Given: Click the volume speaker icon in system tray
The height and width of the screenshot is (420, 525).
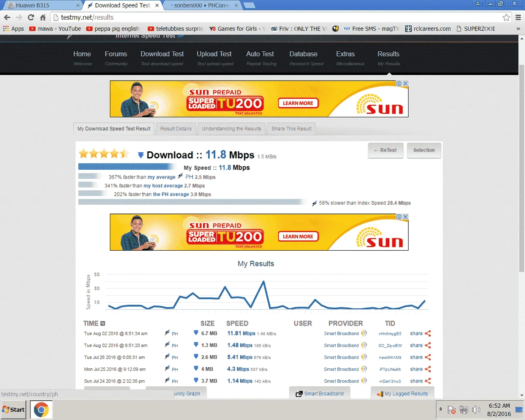Looking at the screenshot, I should coord(476,410).
